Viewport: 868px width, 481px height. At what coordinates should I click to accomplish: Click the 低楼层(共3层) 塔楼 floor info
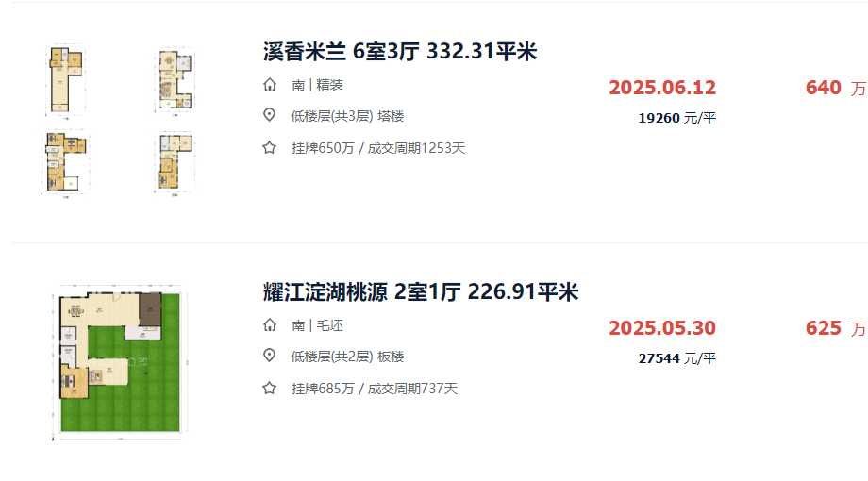coord(348,116)
